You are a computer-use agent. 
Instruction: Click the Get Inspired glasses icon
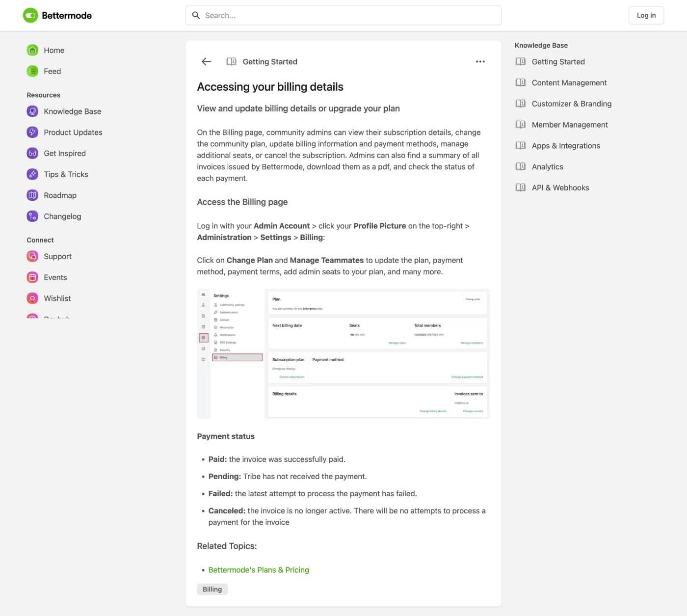[x=32, y=153]
